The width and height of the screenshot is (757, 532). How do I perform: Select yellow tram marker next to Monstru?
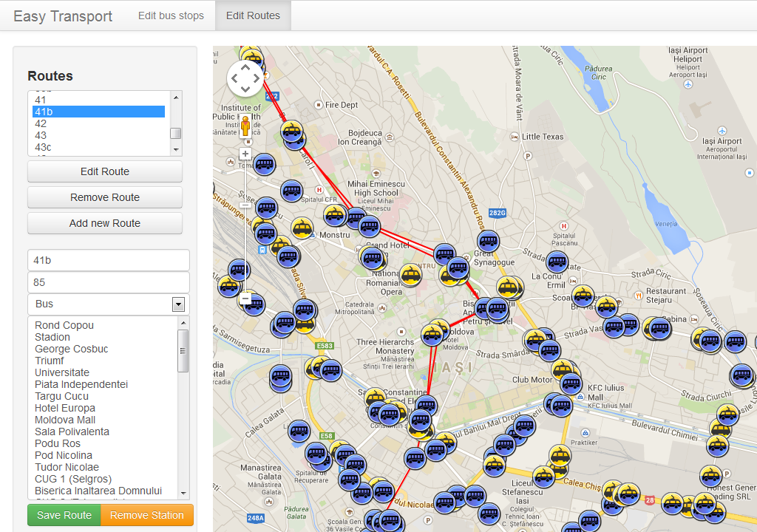(302, 228)
